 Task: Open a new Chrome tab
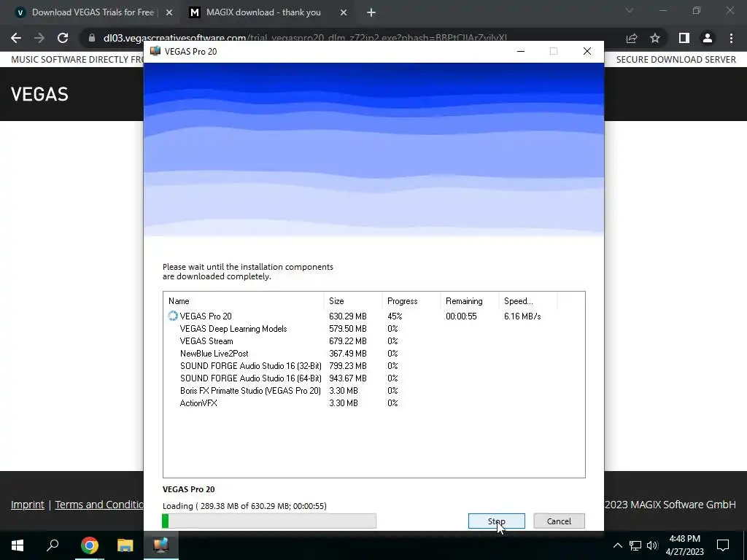coord(371,13)
